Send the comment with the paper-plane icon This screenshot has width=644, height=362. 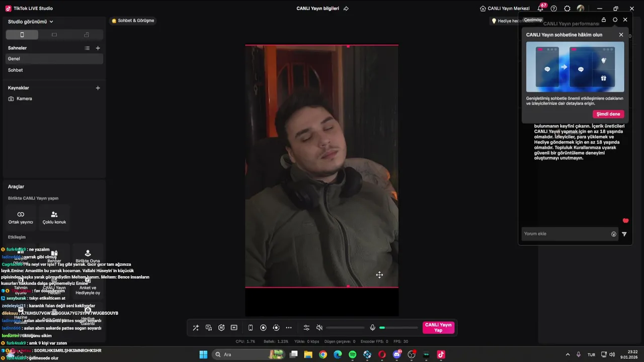(624, 234)
